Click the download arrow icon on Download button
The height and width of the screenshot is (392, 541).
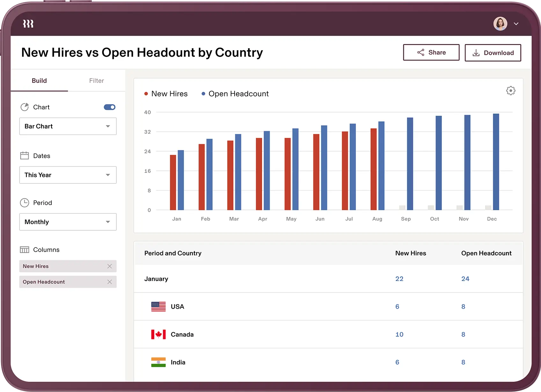tap(476, 53)
